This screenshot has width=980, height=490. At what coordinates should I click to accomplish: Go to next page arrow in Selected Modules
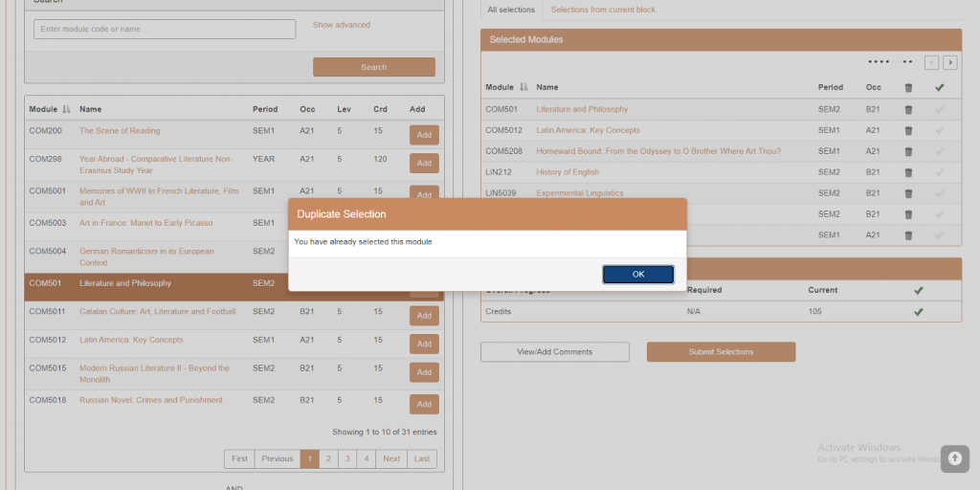coord(949,63)
